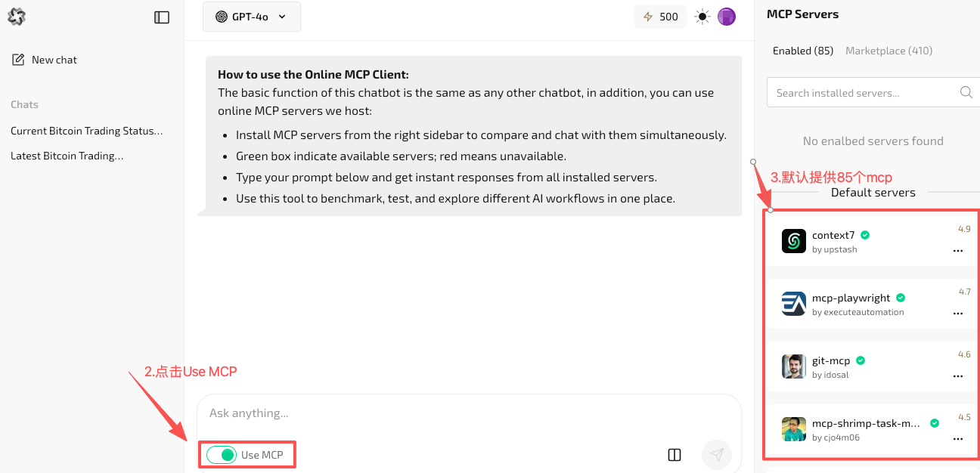The image size is (980, 473).
Task: Select the context7 server icon
Action: click(x=794, y=241)
